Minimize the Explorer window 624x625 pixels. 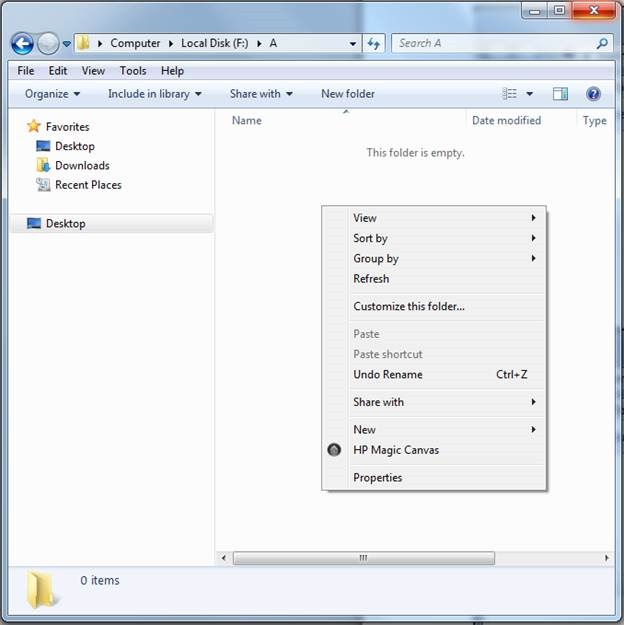(535, 11)
